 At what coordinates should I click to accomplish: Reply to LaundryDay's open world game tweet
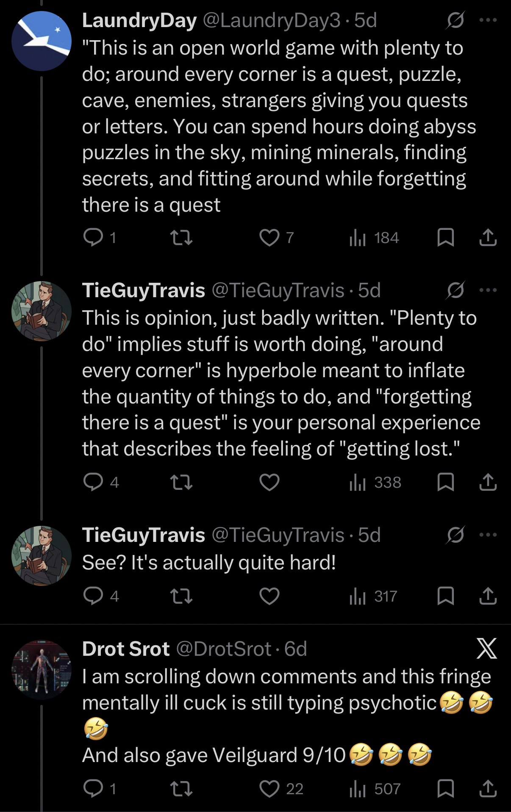[93, 238]
